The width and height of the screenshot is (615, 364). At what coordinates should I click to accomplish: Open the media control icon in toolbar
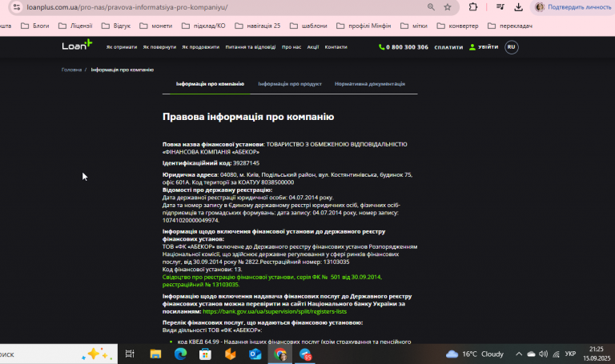(x=500, y=6)
